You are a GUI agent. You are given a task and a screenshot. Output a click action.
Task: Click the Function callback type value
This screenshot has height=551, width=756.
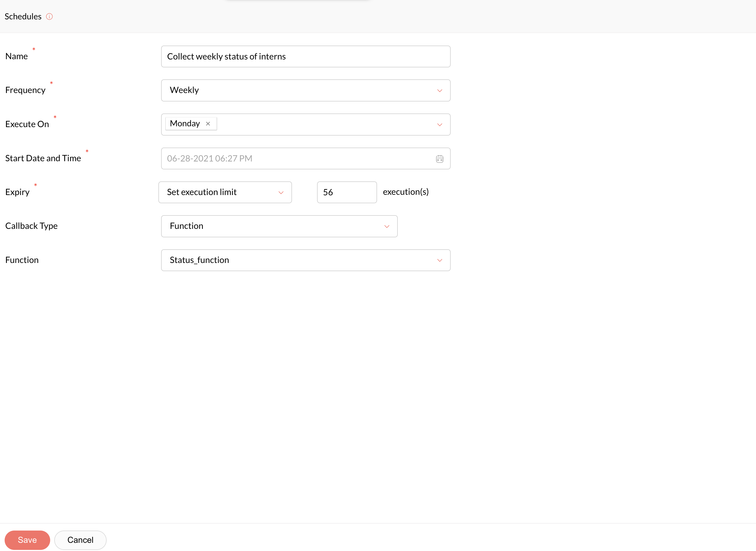click(187, 226)
